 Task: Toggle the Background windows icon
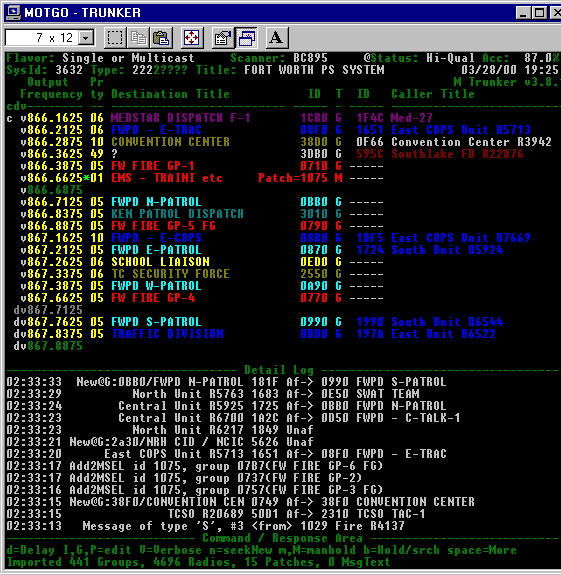(x=246, y=38)
